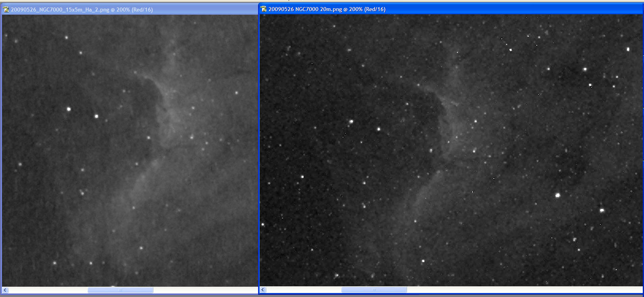Click the document icon in the 15x5m_Ha_2.png title bar
The height and width of the screenshot is (297, 644).
[x=6, y=10]
